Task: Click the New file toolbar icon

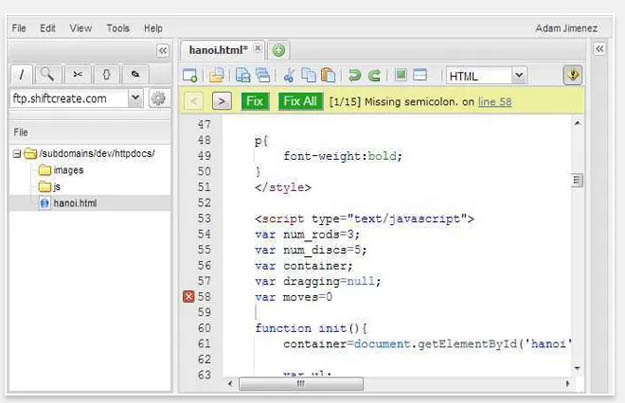Action: (190, 75)
